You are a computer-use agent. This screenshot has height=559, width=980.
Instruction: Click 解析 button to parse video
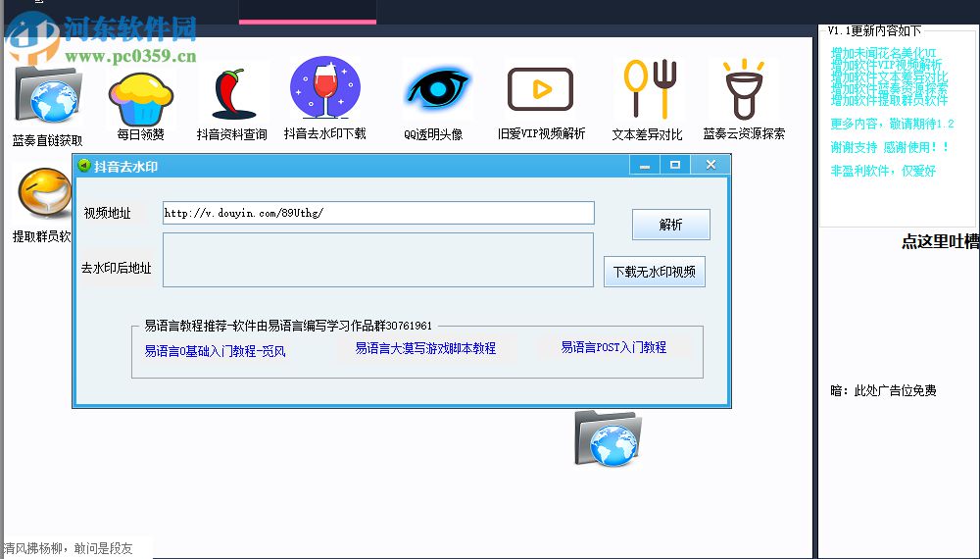(x=670, y=225)
